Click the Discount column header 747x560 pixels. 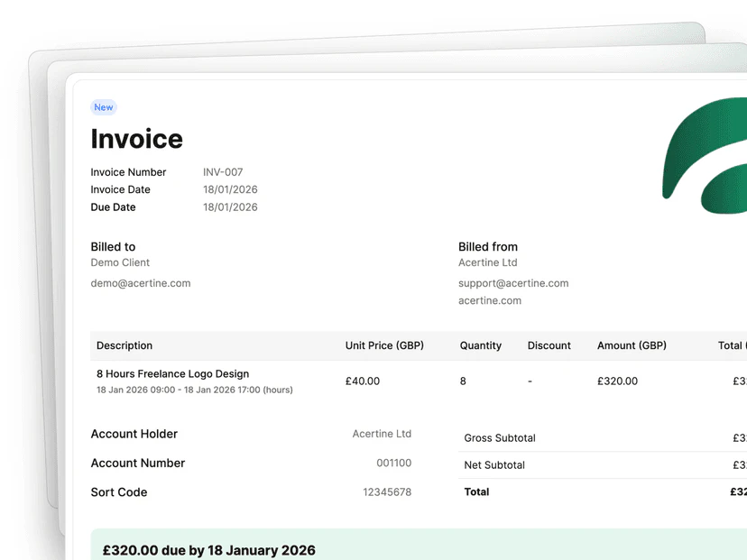(x=549, y=345)
